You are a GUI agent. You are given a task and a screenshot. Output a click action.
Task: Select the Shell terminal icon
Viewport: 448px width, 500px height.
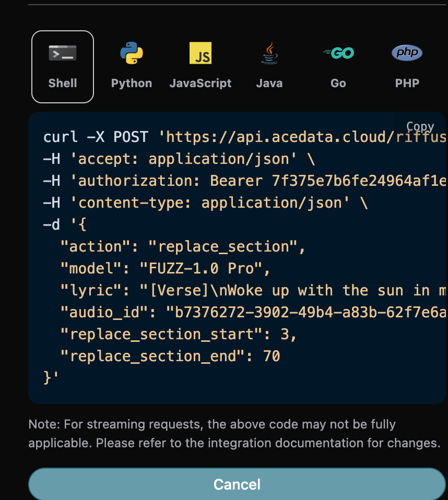click(x=62, y=52)
